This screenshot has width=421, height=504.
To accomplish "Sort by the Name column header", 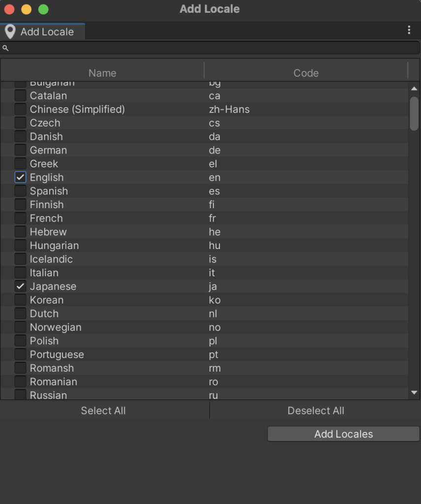I will tap(102, 73).
